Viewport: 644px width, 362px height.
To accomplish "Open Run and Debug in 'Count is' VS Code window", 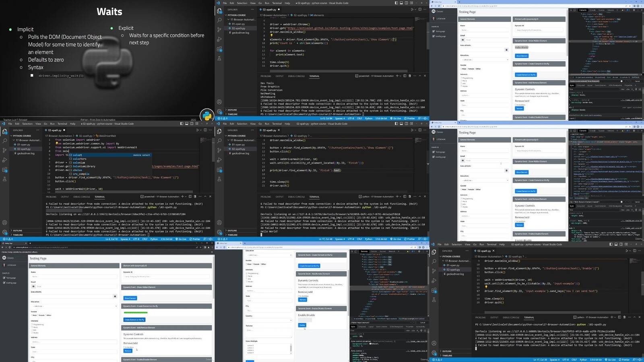I will pyautogui.click(x=219, y=39).
